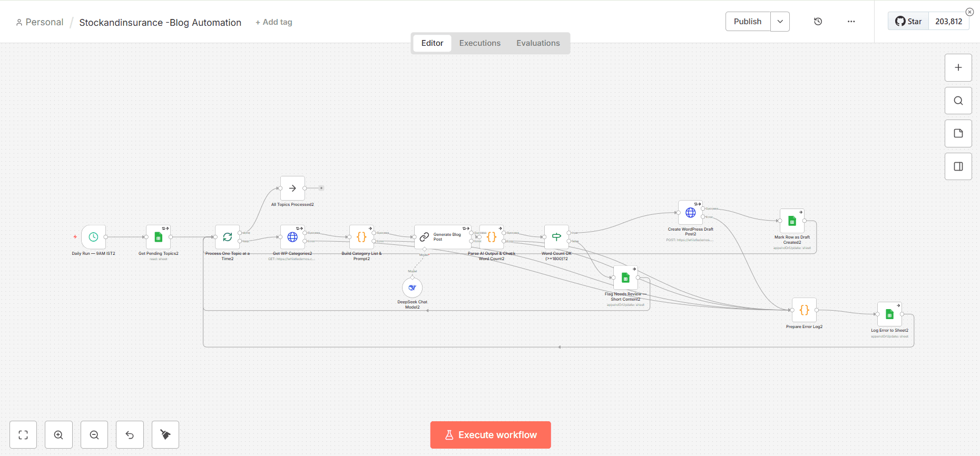Open the canvas node search
980x456 pixels.
(958, 101)
